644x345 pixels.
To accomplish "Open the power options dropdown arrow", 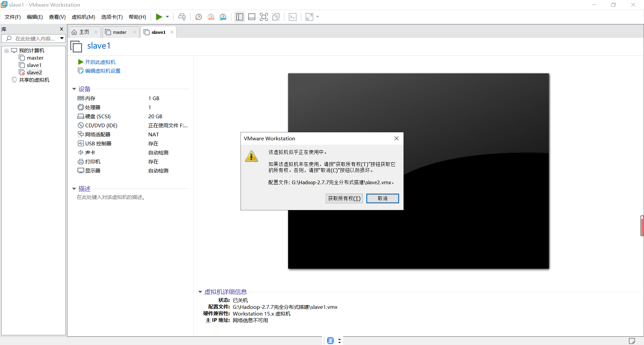I will click(167, 17).
